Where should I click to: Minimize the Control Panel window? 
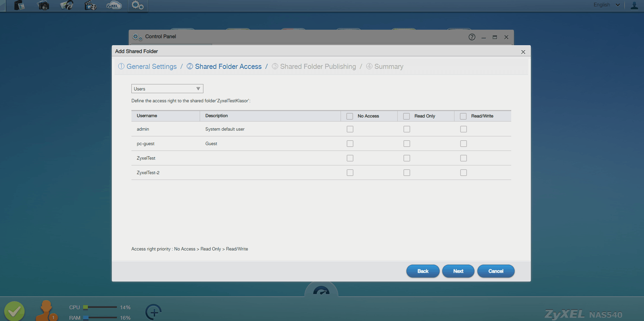click(484, 37)
